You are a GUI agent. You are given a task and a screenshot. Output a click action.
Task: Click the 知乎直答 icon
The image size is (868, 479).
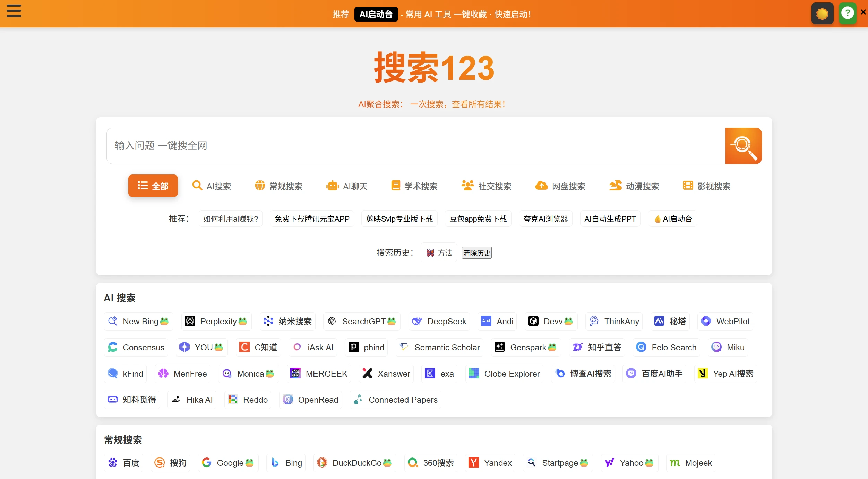pyautogui.click(x=578, y=347)
